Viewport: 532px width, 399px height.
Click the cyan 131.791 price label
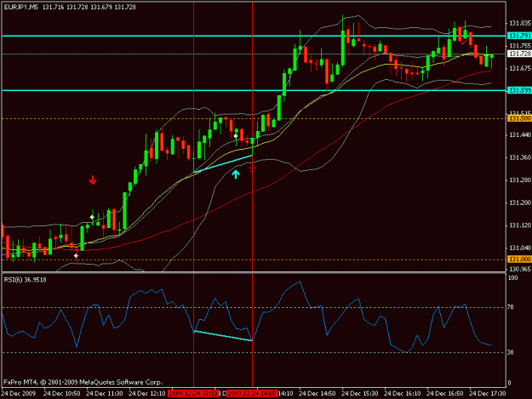coord(519,36)
